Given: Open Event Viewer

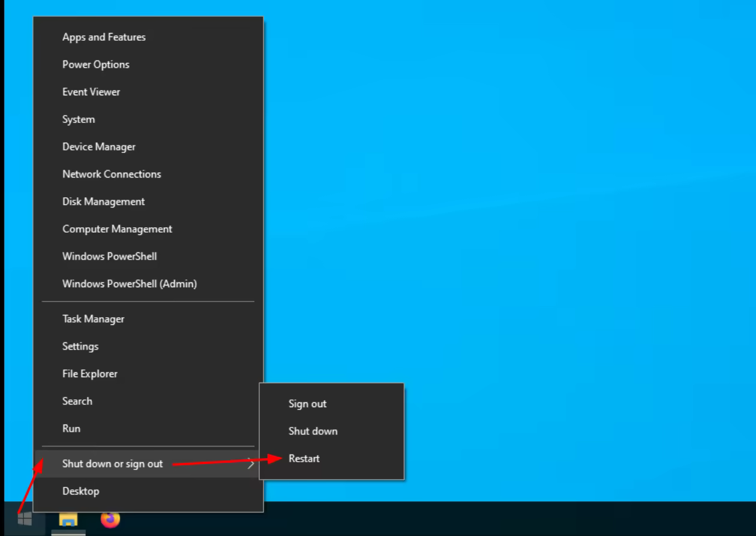Looking at the screenshot, I should [x=91, y=92].
